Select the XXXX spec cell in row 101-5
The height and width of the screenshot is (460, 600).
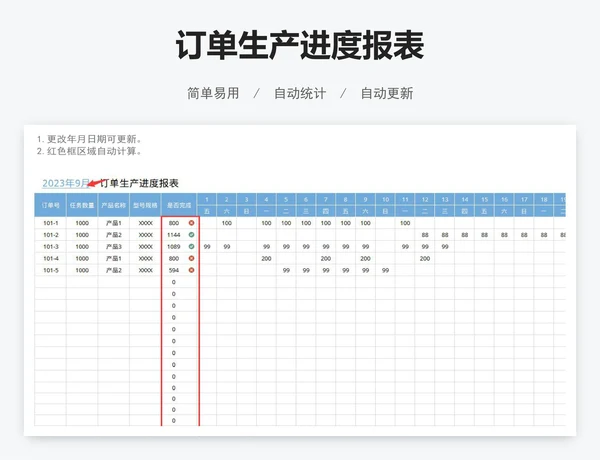click(x=145, y=270)
